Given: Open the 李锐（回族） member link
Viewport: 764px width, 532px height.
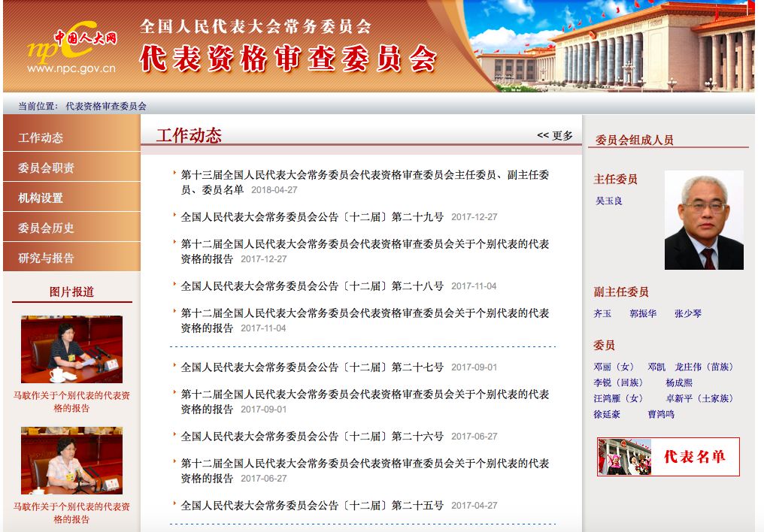Looking at the screenshot, I should click(x=618, y=382).
